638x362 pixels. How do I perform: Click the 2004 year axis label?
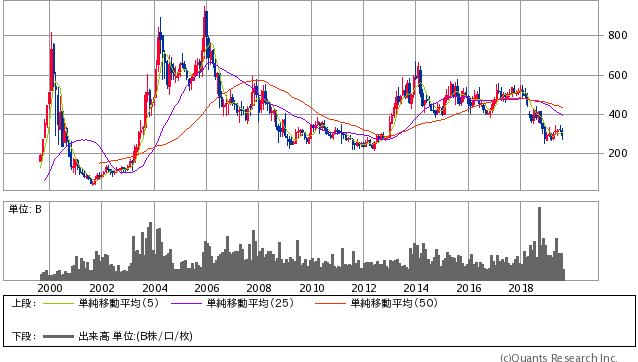point(155,288)
